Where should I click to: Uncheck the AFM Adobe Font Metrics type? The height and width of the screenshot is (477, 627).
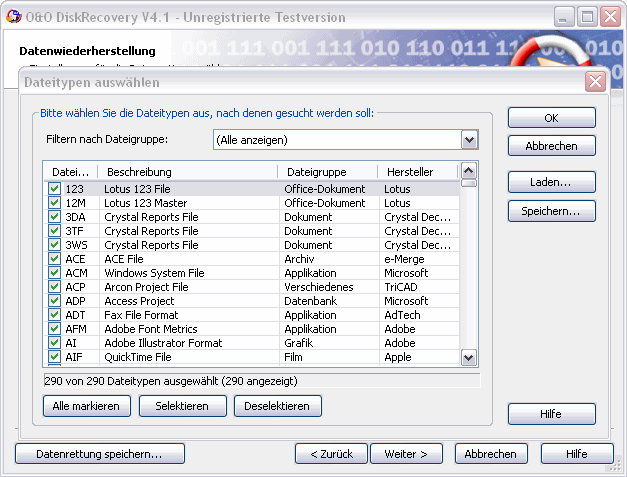tap(54, 328)
